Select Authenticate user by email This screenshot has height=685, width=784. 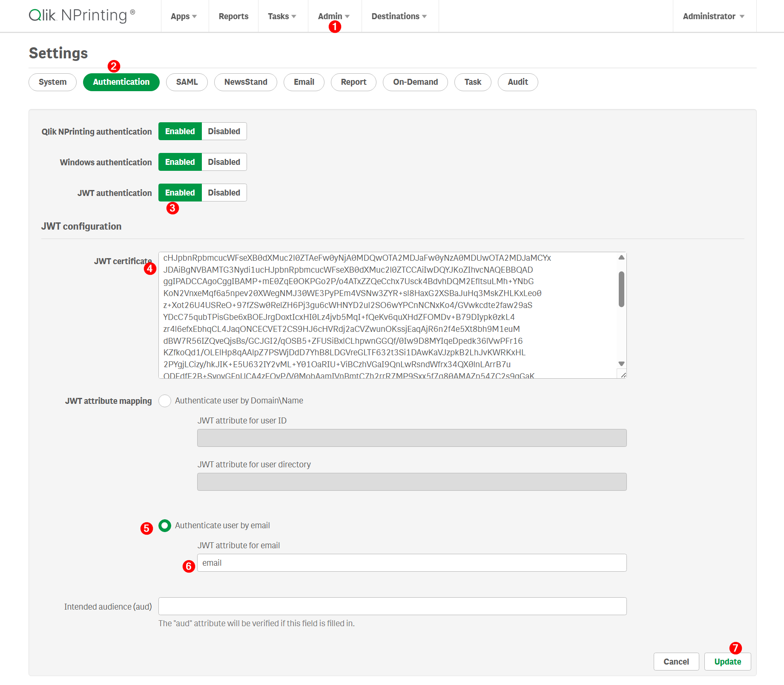pos(165,525)
